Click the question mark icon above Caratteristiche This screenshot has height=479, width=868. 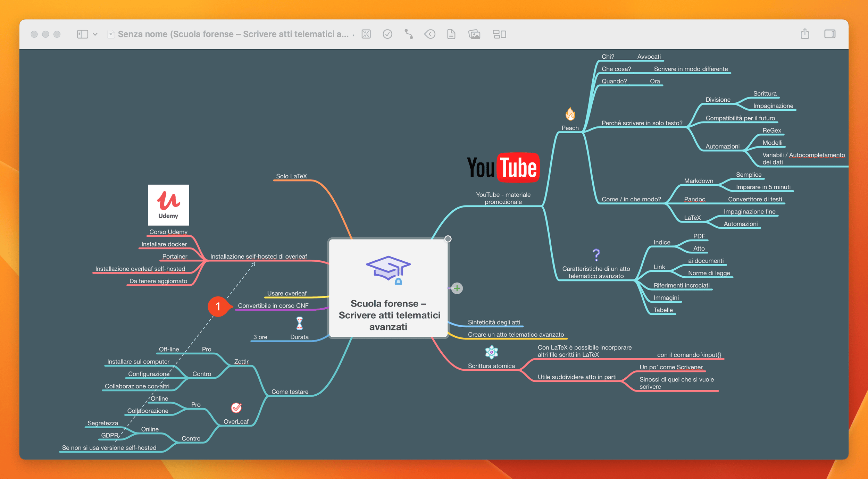[x=596, y=255]
